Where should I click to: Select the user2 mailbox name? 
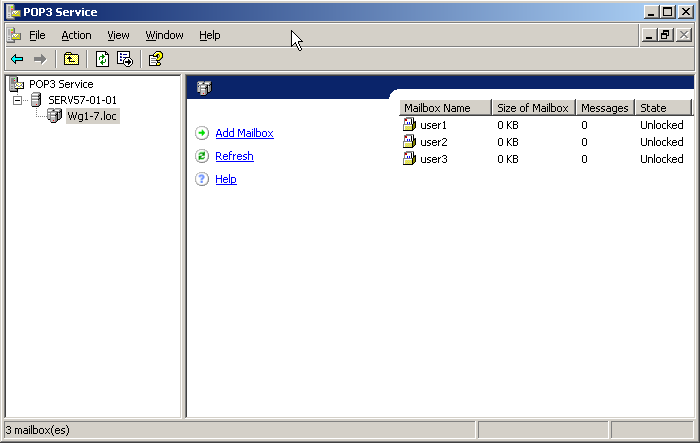coord(433,142)
